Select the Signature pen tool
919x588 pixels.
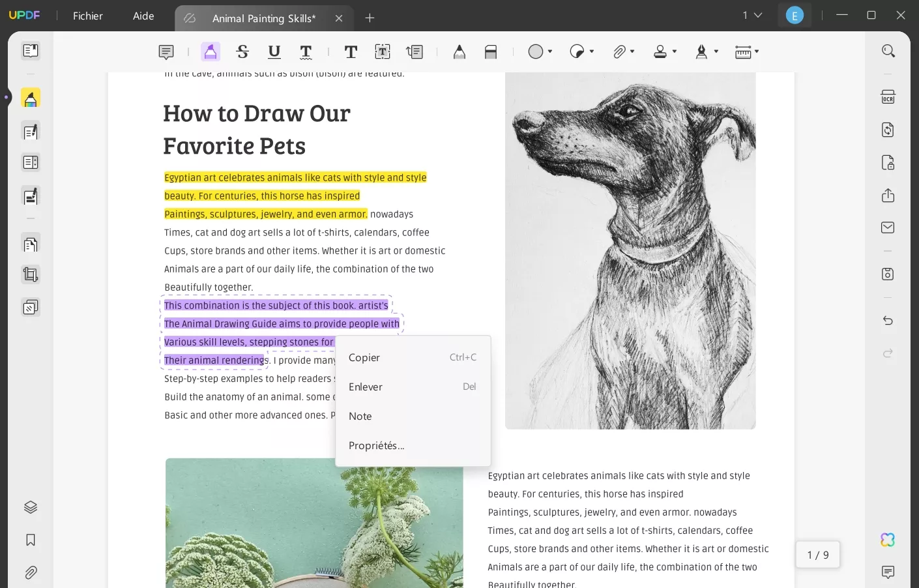(701, 51)
